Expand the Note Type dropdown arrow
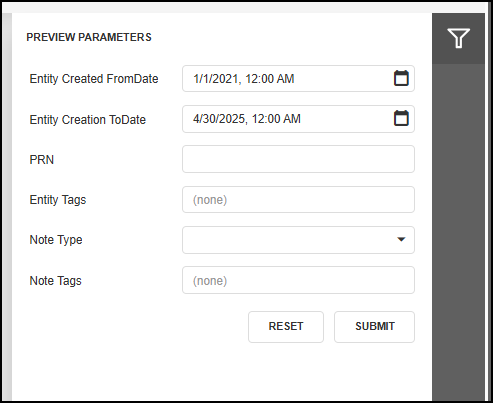The height and width of the screenshot is (403, 493). click(401, 239)
